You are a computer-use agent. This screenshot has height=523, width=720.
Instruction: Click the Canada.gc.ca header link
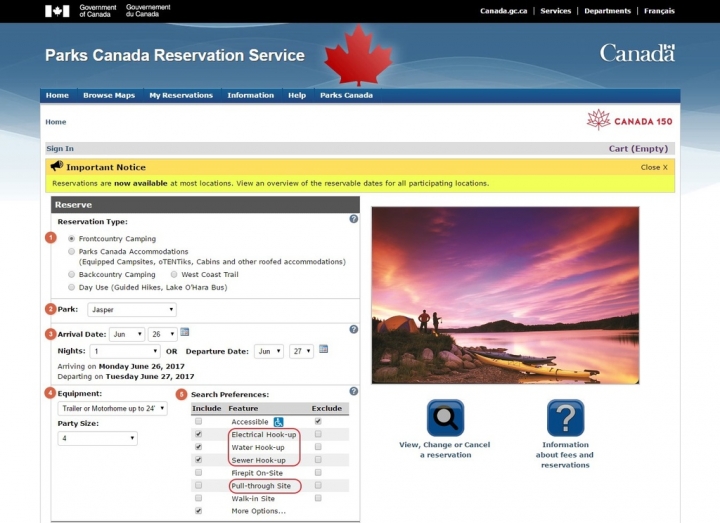[x=503, y=11]
